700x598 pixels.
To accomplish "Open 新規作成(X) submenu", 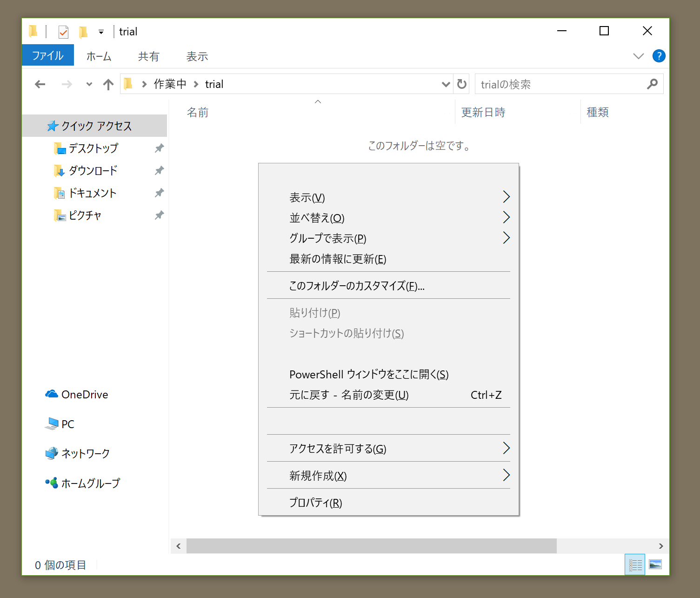I will pyautogui.click(x=388, y=475).
